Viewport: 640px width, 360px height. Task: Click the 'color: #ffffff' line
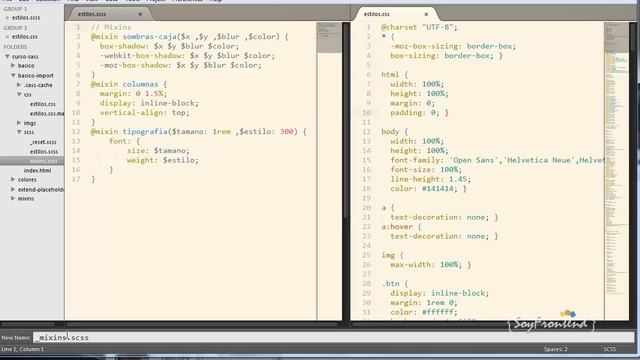pos(424,312)
